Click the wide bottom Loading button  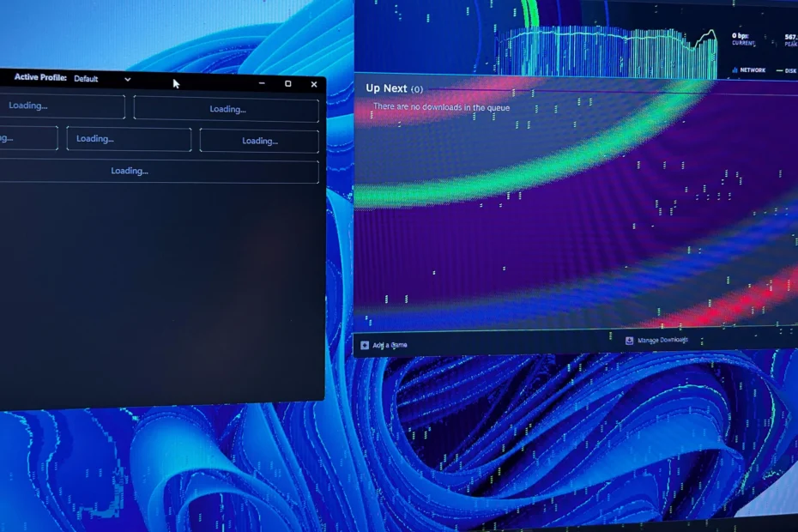pos(158,171)
